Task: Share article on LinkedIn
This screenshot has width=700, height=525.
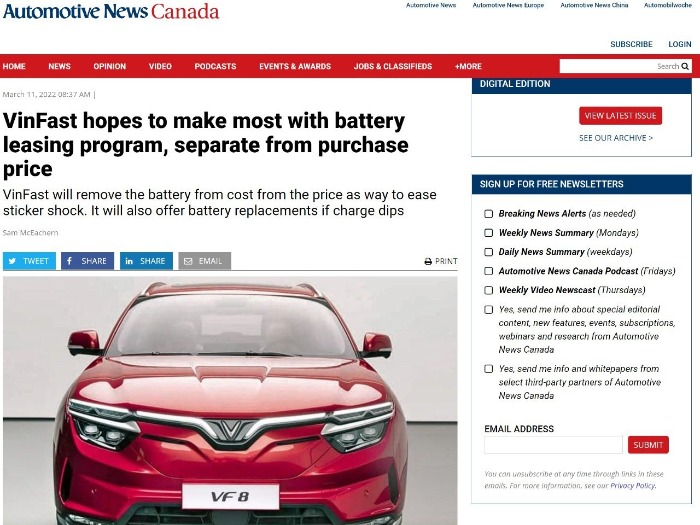Action: click(146, 261)
